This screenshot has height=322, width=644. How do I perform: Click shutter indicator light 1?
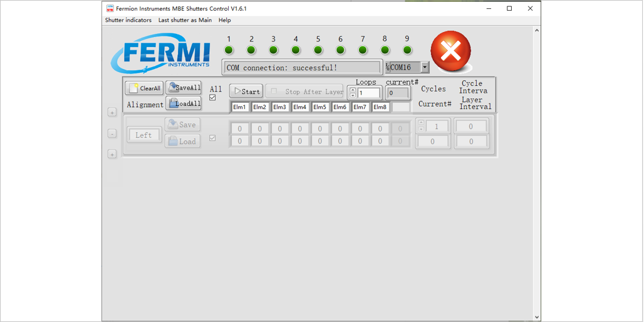point(229,50)
